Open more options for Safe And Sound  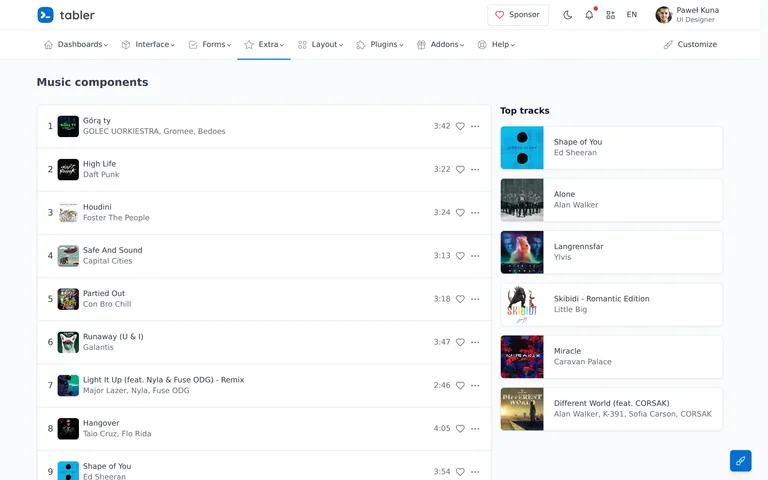(x=475, y=256)
